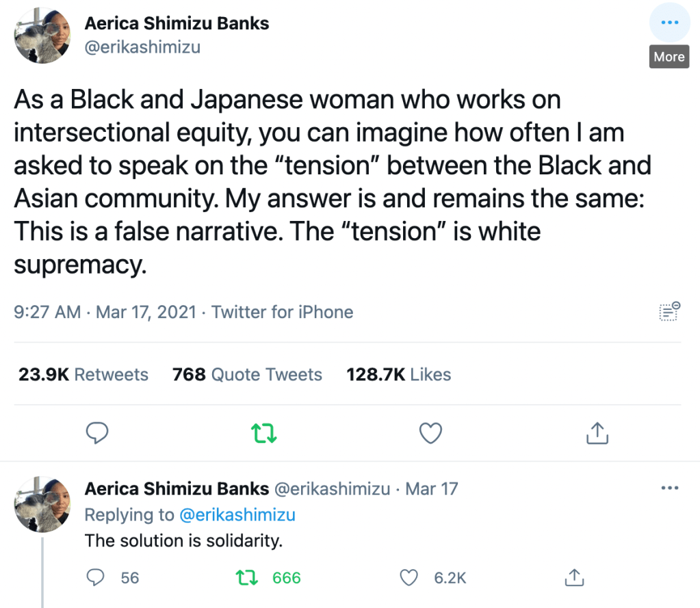Viewport: 700px width, 608px height.
Task: Open the More options menu on main tweet
Action: (x=669, y=23)
